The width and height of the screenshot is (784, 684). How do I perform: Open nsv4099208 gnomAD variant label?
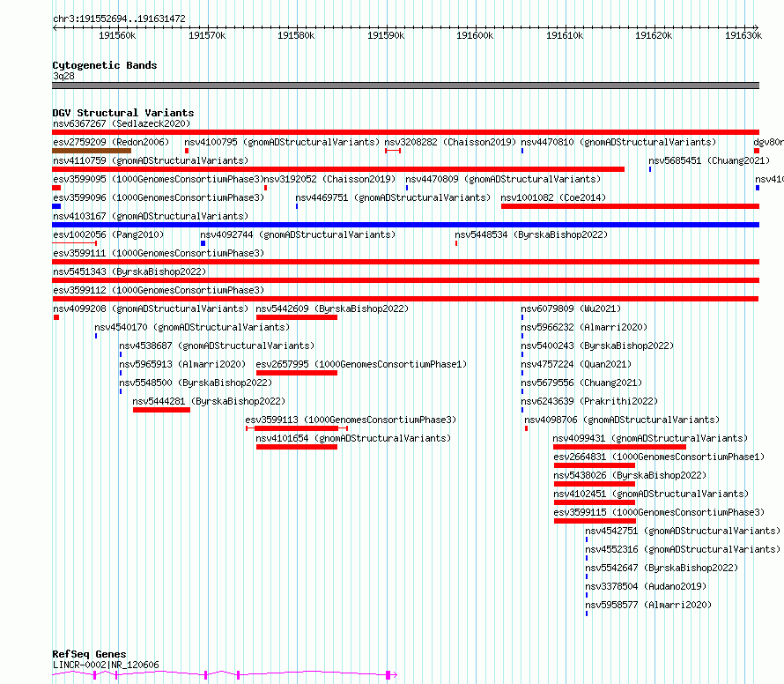(x=151, y=309)
